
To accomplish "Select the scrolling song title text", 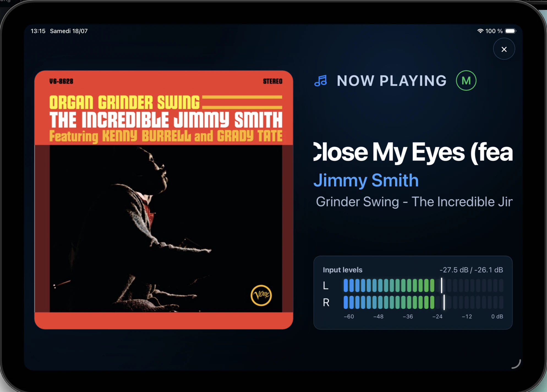I will (x=413, y=152).
